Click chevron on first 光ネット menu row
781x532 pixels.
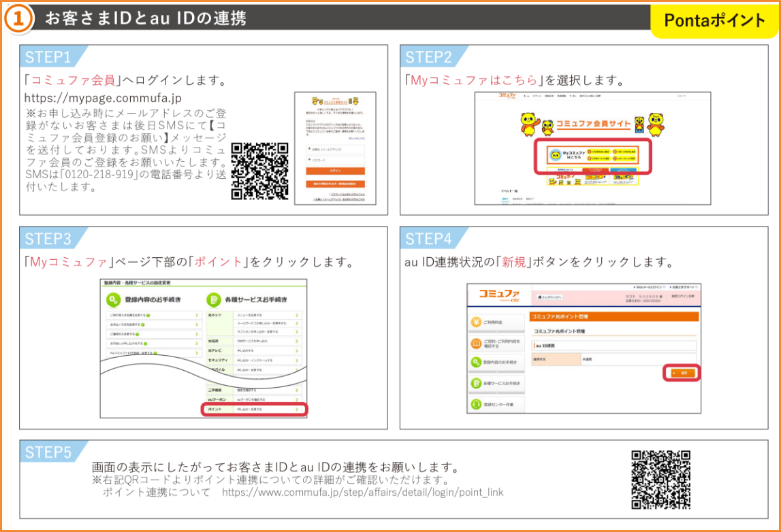point(297,316)
